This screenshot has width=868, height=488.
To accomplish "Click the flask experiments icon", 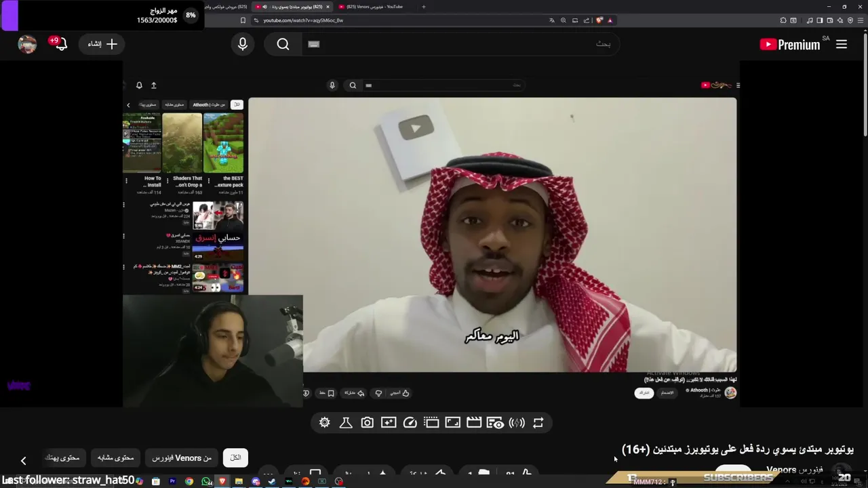I will [x=346, y=423].
